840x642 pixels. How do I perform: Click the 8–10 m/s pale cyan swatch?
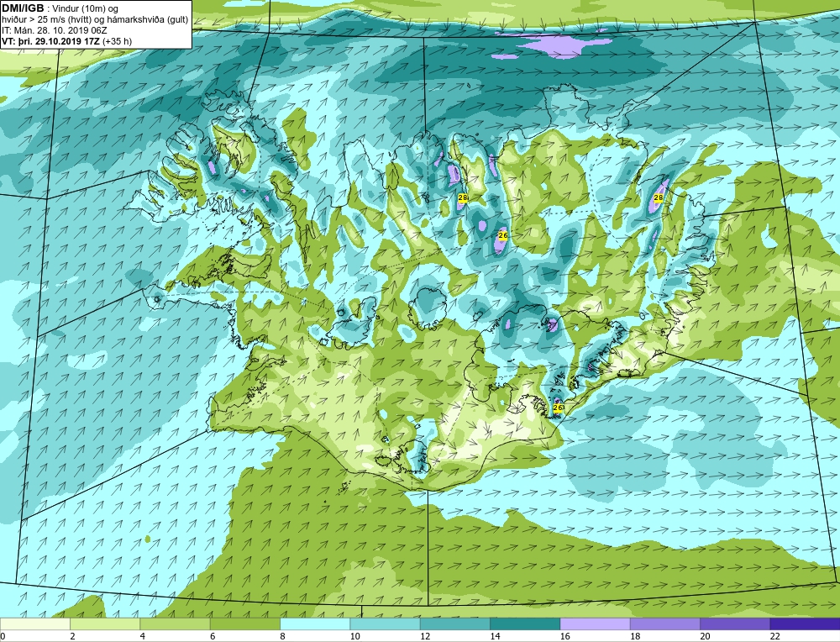(x=315, y=624)
